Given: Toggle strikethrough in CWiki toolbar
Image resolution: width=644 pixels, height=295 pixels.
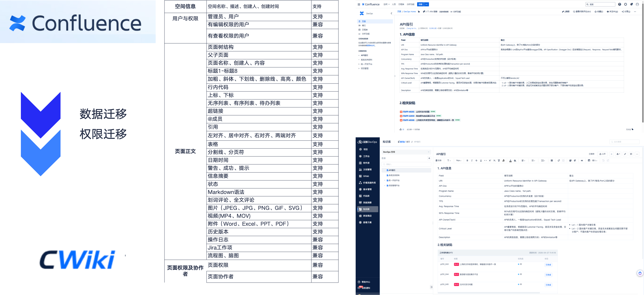Looking at the screenshot, I should click(x=476, y=160).
